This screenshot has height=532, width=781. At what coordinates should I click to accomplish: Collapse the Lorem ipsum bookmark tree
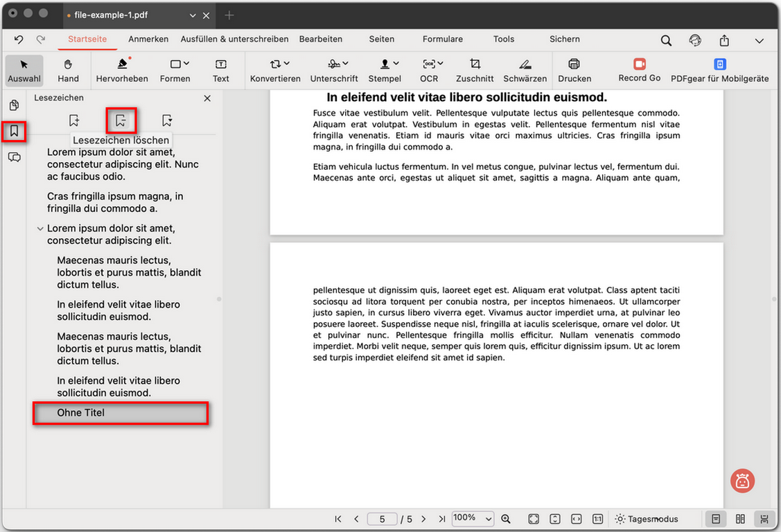[40, 228]
